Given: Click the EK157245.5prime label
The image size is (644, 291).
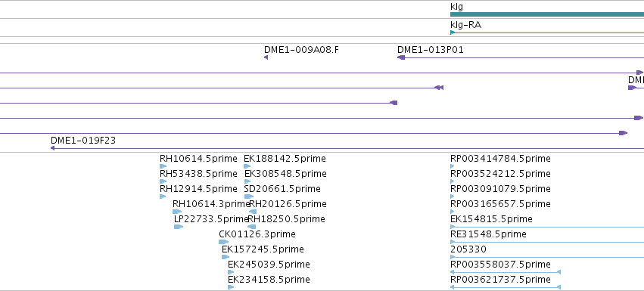Looking at the screenshot, I should 263,249.
